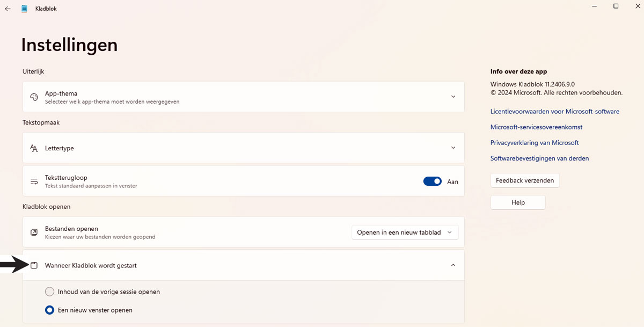Open Softwarebevestigingen van derden link
The image size is (644, 327).
coord(539,158)
